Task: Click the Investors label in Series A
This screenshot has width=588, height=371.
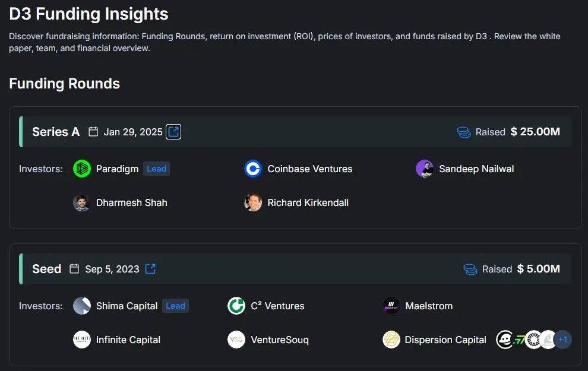Action: (x=41, y=169)
